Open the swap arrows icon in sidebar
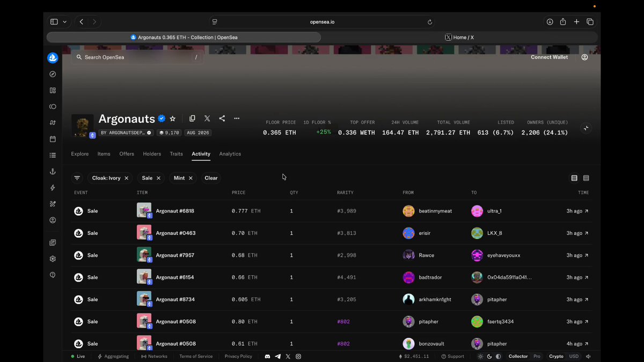The width and height of the screenshot is (644, 362). tap(53, 123)
